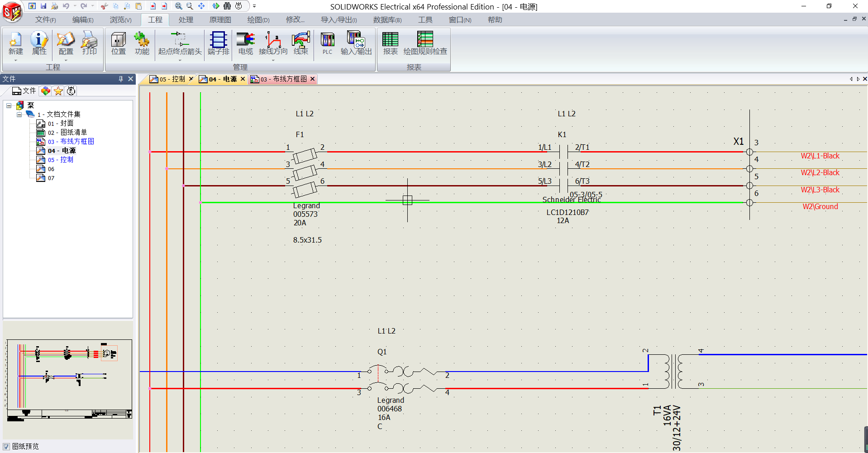Open the star favorites tab in side panel
Screen dimensions: 868x453
(x=58, y=91)
